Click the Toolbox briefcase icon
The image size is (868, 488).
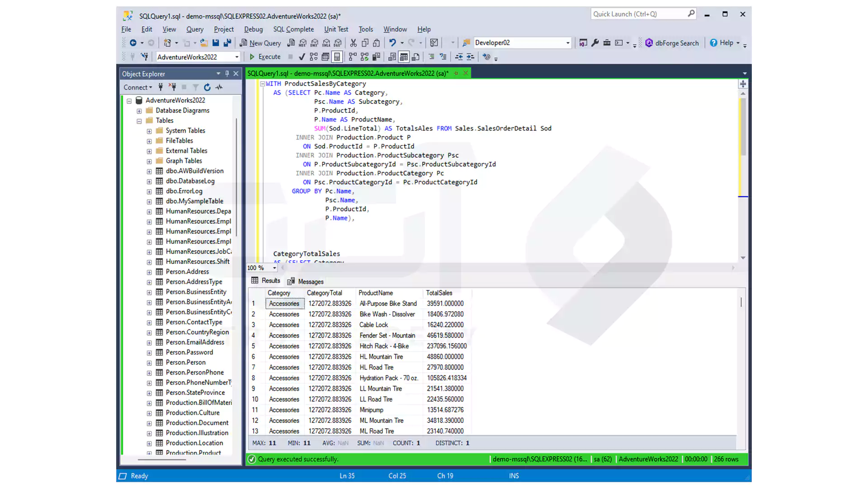607,43
